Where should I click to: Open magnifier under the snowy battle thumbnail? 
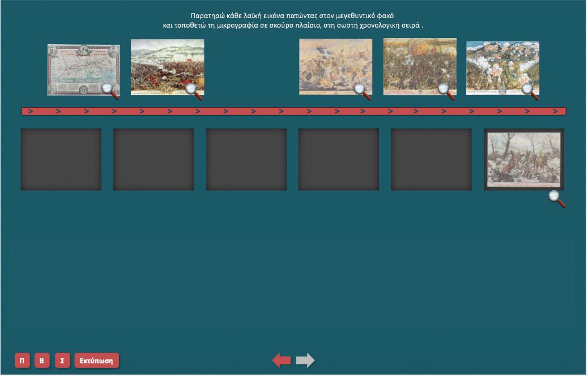557,199
